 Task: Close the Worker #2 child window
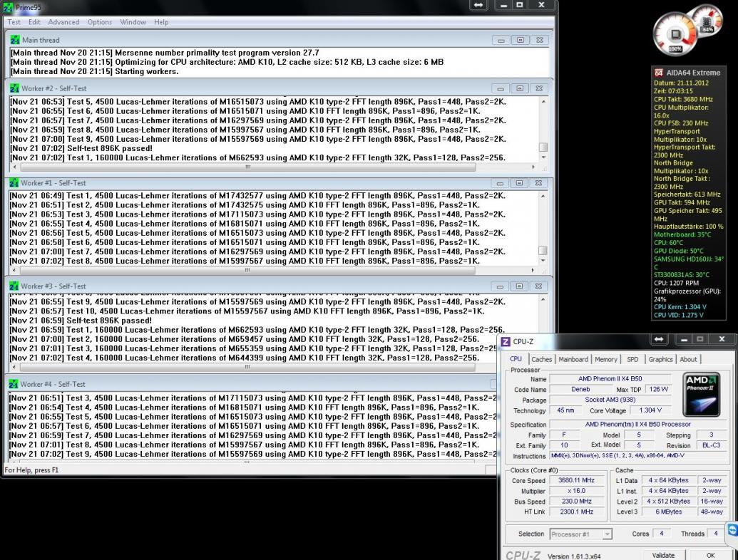click(x=539, y=88)
